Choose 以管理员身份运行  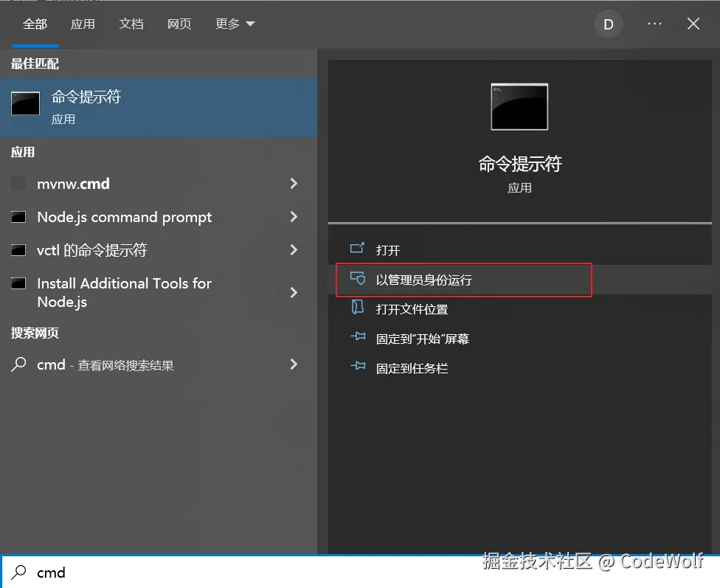(x=520, y=280)
